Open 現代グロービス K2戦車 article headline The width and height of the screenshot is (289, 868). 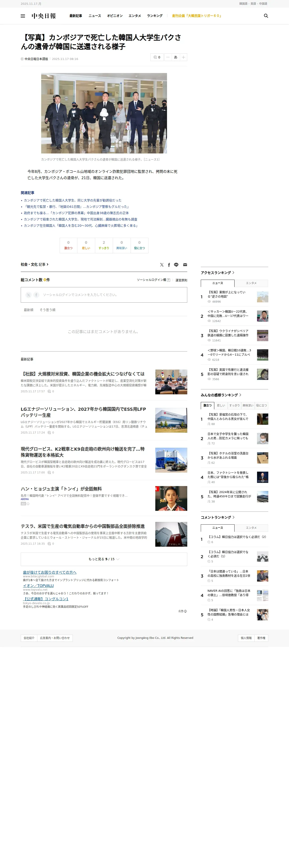coord(83,452)
